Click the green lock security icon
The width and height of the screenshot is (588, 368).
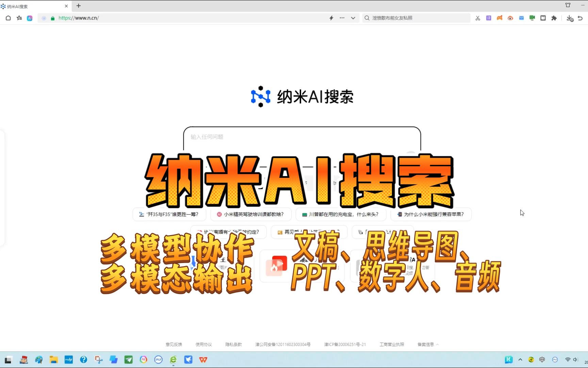(x=53, y=18)
